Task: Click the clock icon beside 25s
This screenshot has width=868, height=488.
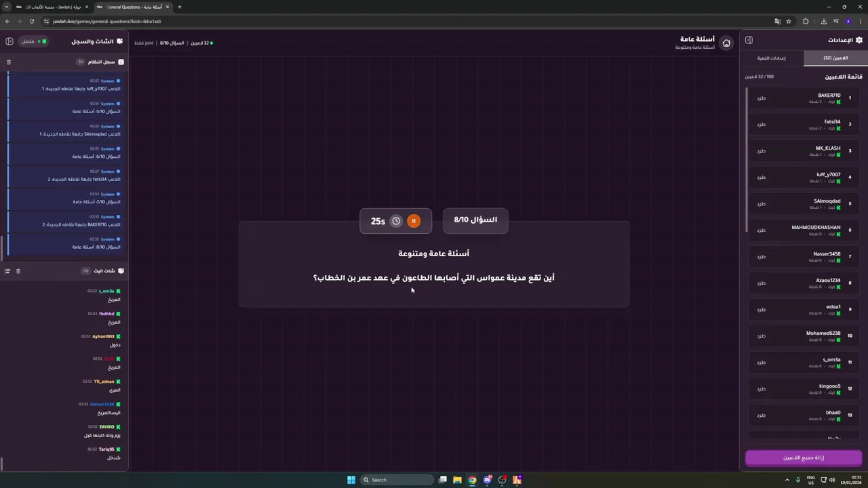Action: pyautogui.click(x=396, y=221)
